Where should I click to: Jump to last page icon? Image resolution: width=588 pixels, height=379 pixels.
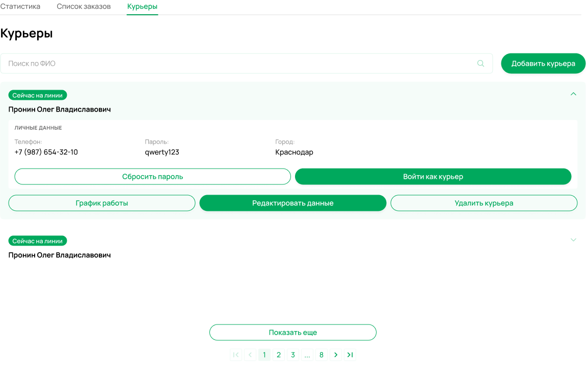coord(350,355)
